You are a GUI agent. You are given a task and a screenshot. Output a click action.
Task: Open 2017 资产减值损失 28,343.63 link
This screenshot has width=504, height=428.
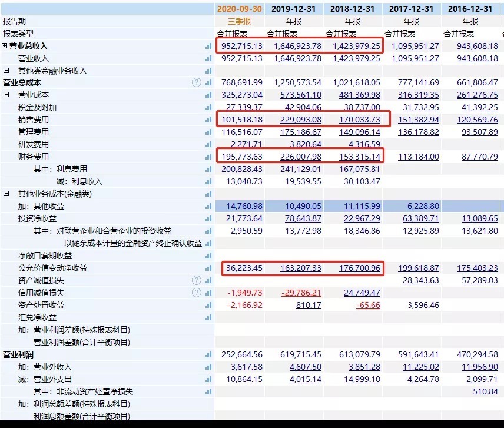[x=421, y=280]
